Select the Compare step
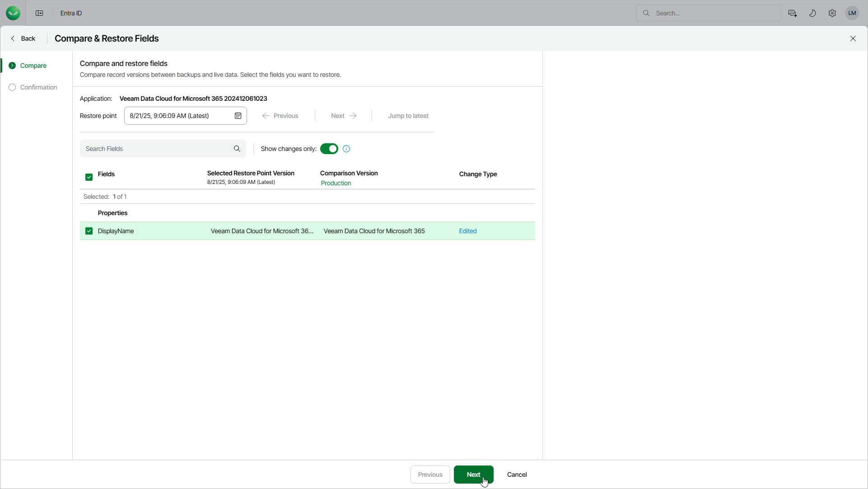 [x=33, y=66]
